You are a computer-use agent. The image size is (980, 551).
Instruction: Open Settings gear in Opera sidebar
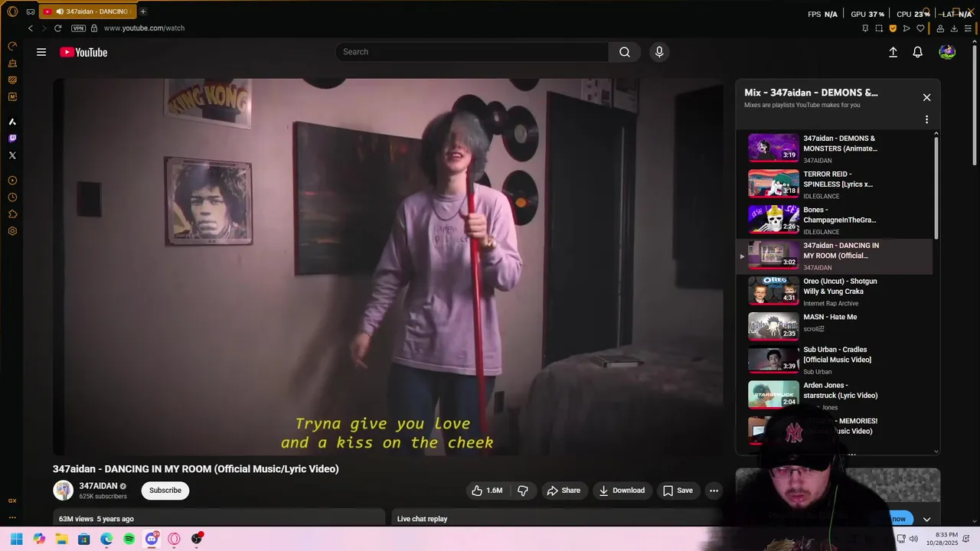point(12,231)
